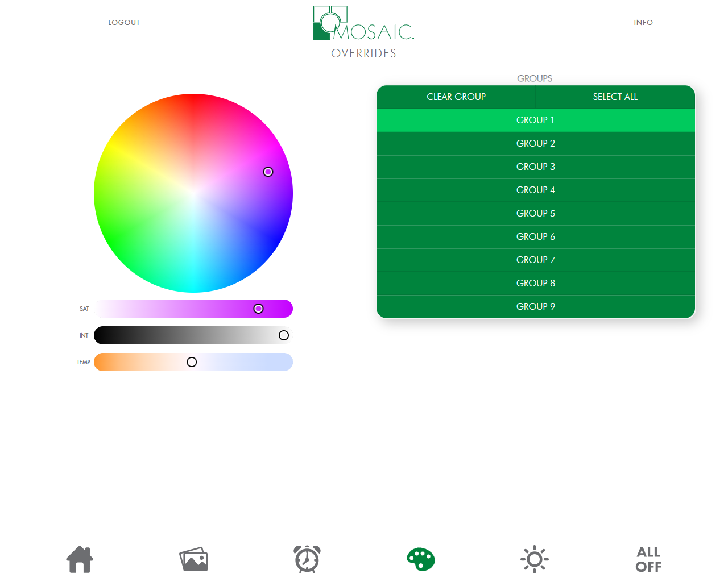Choose GROUP 6 row

click(x=536, y=236)
